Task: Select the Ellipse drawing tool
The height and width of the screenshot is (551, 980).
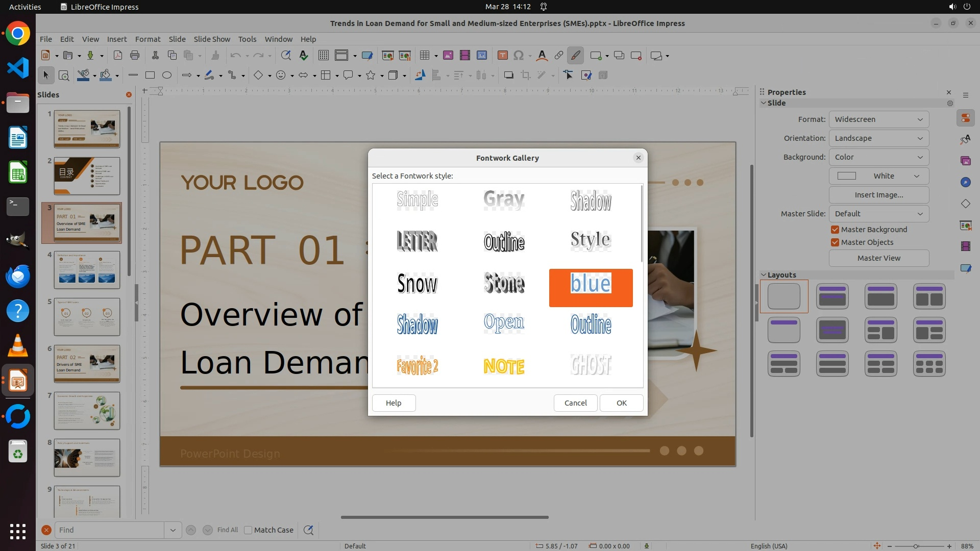Action: point(167,76)
